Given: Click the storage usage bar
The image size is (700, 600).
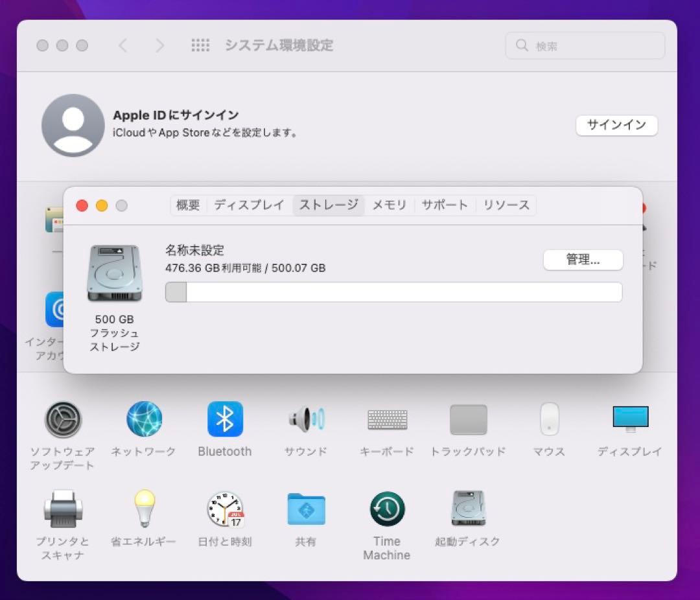Looking at the screenshot, I should click(x=393, y=292).
